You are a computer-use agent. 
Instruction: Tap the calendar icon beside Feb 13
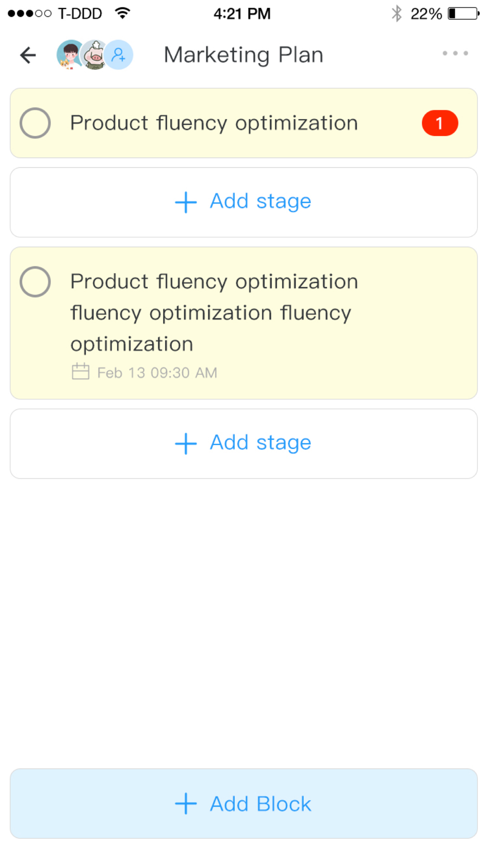[81, 372]
